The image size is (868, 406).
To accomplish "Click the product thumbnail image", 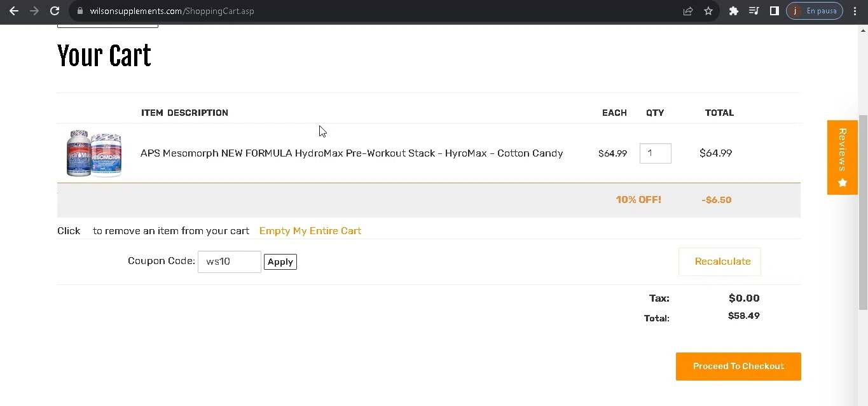I will pyautogui.click(x=94, y=153).
